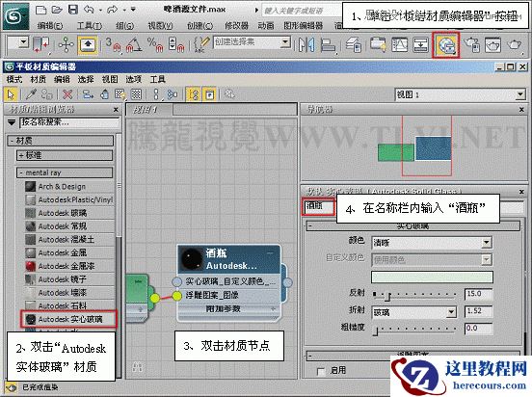The width and height of the screenshot is (532, 397).
Task: Toggle the Parameter Editor panel icon
Action: click(x=210, y=94)
